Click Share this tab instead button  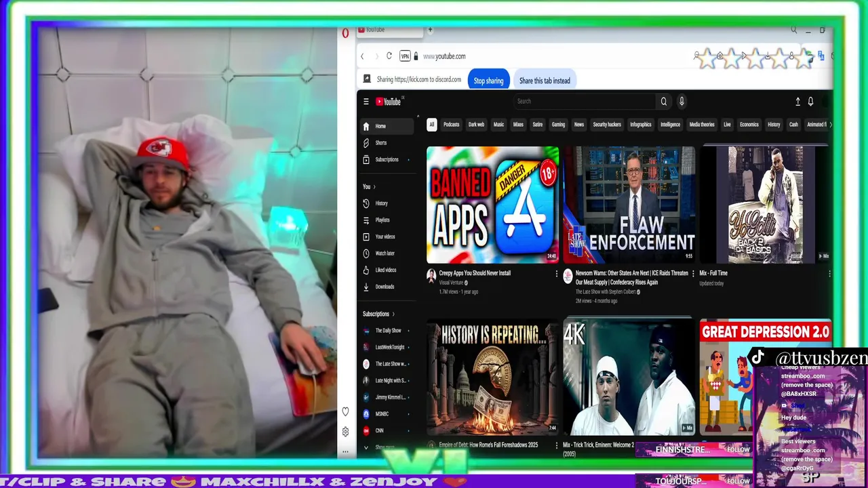tap(545, 81)
